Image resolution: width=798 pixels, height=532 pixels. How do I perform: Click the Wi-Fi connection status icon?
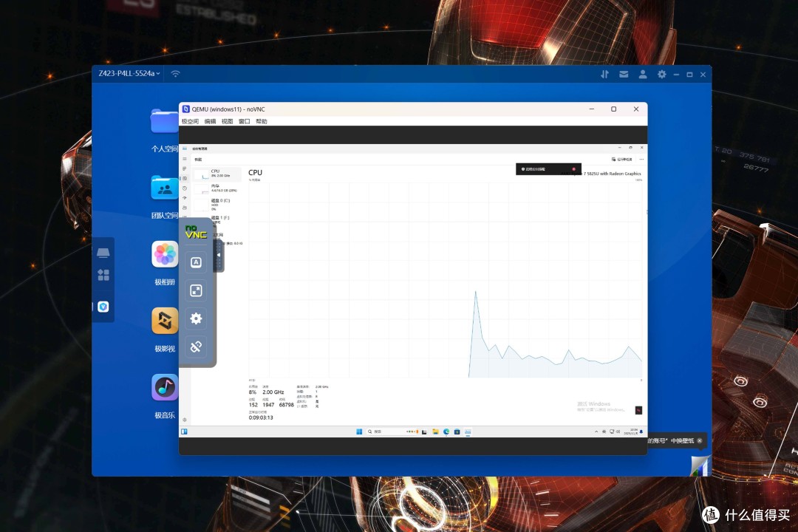(176, 74)
